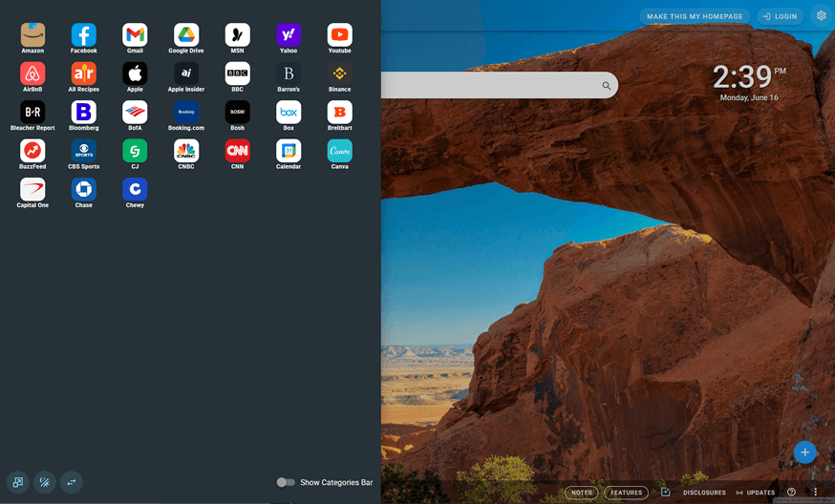Open the three-dot more options menu
The image size is (835, 504).
[815, 493]
